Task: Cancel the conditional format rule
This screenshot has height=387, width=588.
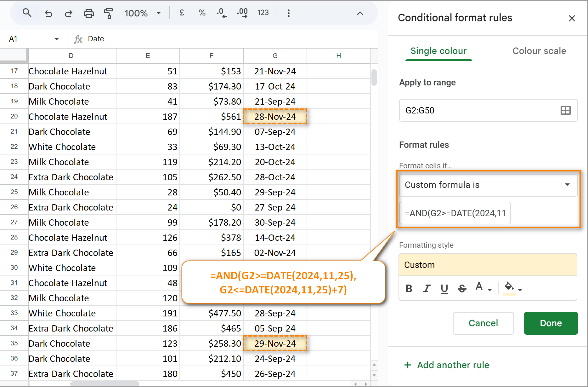Action: click(x=483, y=323)
